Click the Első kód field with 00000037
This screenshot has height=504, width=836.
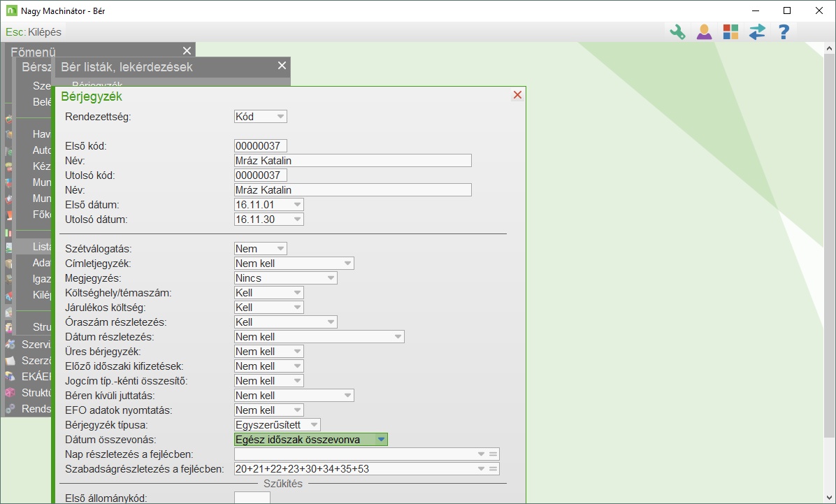[x=261, y=145]
